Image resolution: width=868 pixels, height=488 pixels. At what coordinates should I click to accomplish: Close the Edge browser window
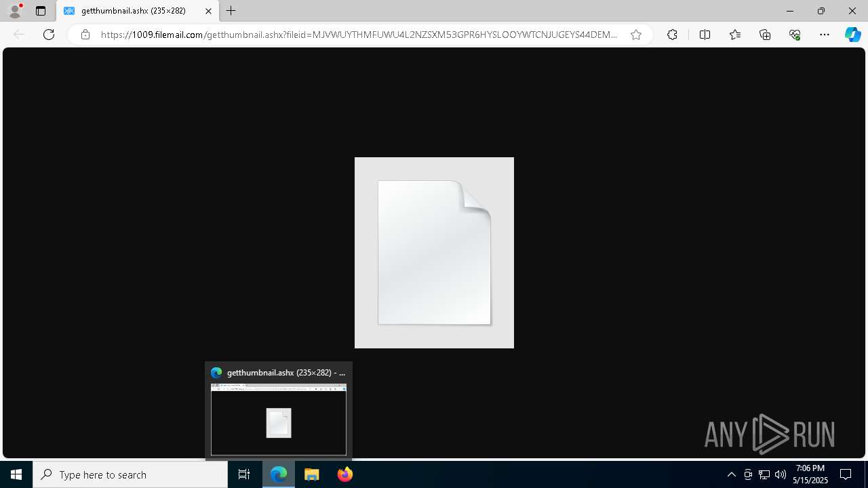coord(852,11)
